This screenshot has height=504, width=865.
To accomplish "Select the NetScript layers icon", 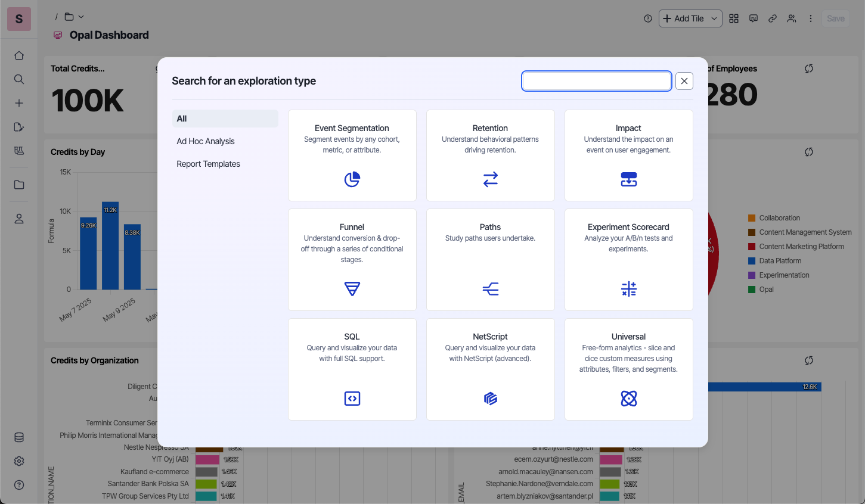I will tap(490, 399).
